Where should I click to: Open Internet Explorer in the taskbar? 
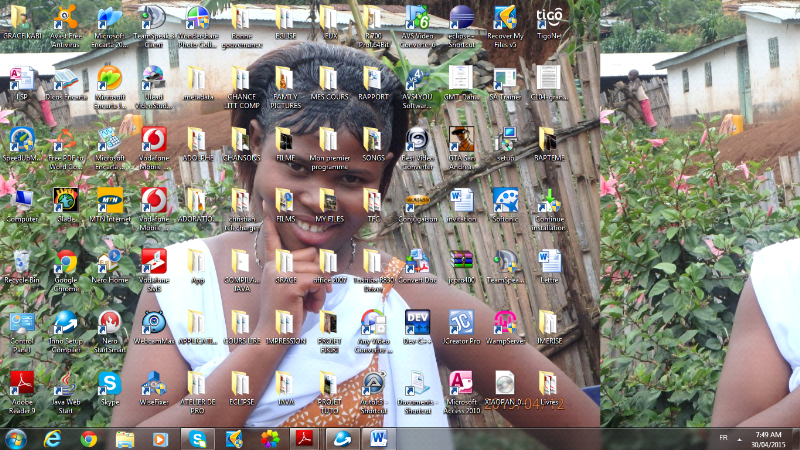tap(52, 438)
